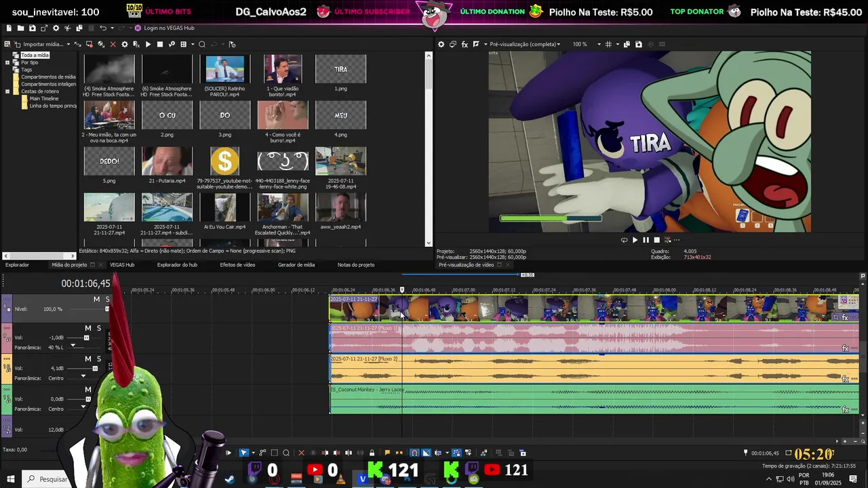Expand the Por tipo tree node

(x=7, y=62)
